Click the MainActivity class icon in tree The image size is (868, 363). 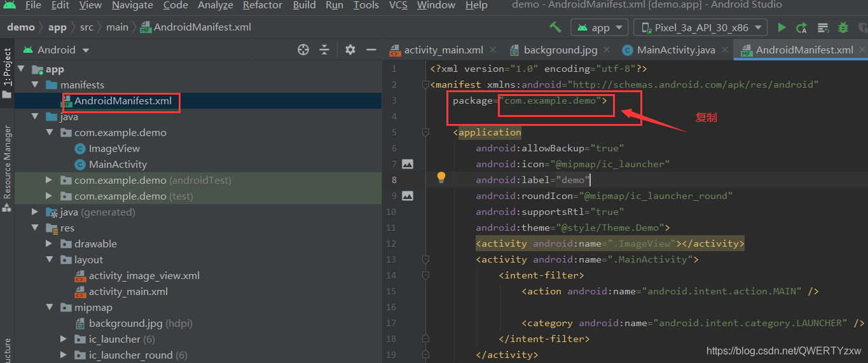click(x=80, y=165)
